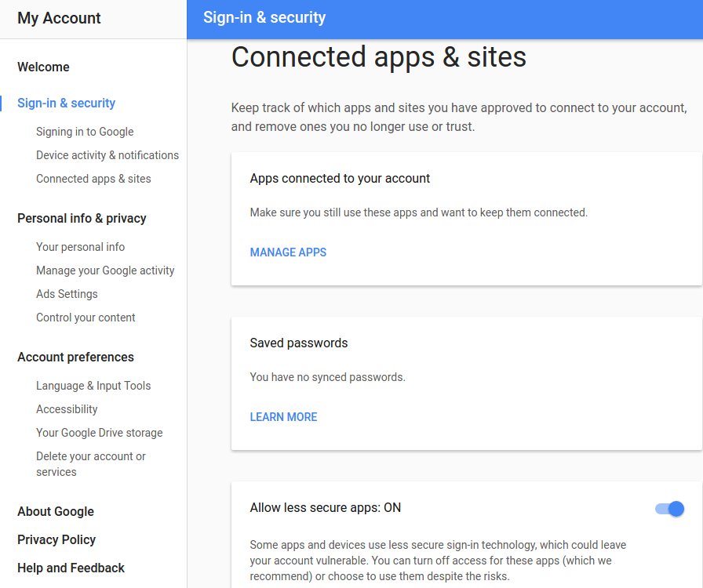Image resolution: width=703 pixels, height=588 pixels.
Task: Go to Manage your Google activity
Action: pyautogui.click(x=105, y=270)
